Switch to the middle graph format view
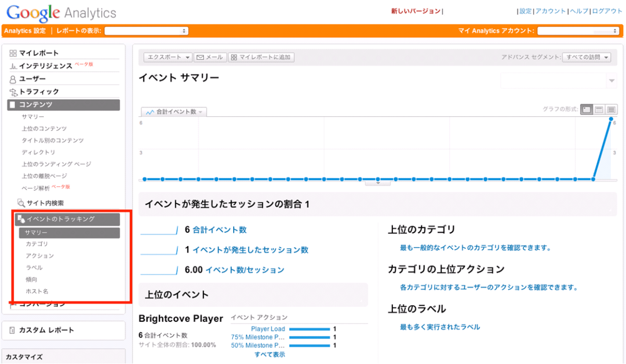The width and height of the screenshot is (626, 364). click(599, 110)
